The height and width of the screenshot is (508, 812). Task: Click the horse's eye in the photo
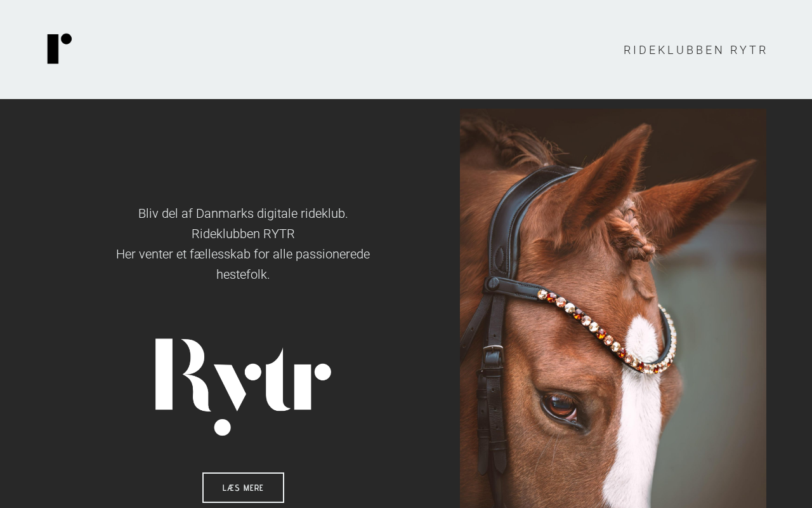click(x=560, y=404)
